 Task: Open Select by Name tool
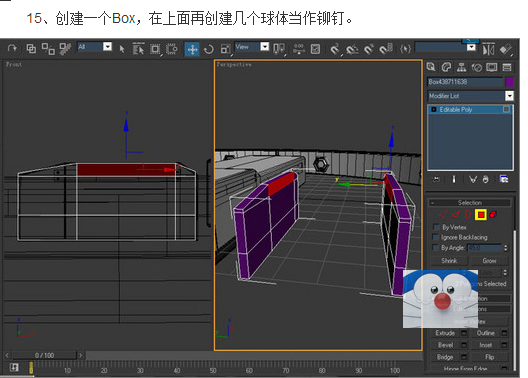point(138,49)
